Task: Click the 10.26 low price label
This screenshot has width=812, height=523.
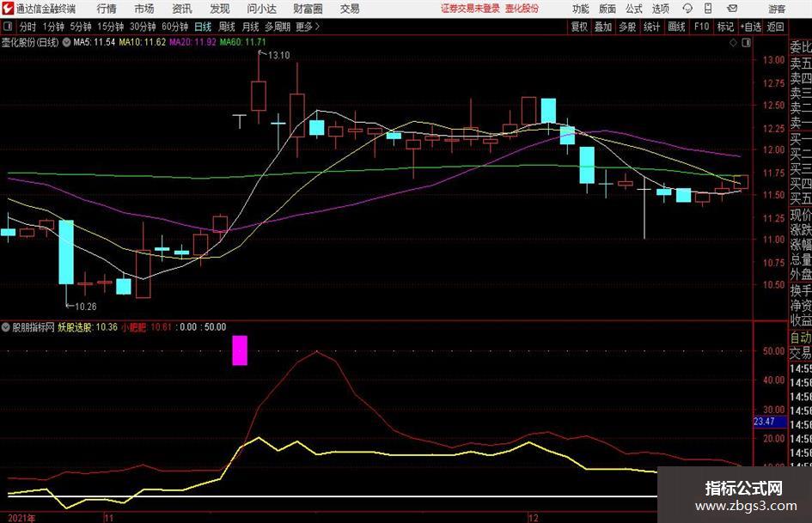Action: [85, 307]
